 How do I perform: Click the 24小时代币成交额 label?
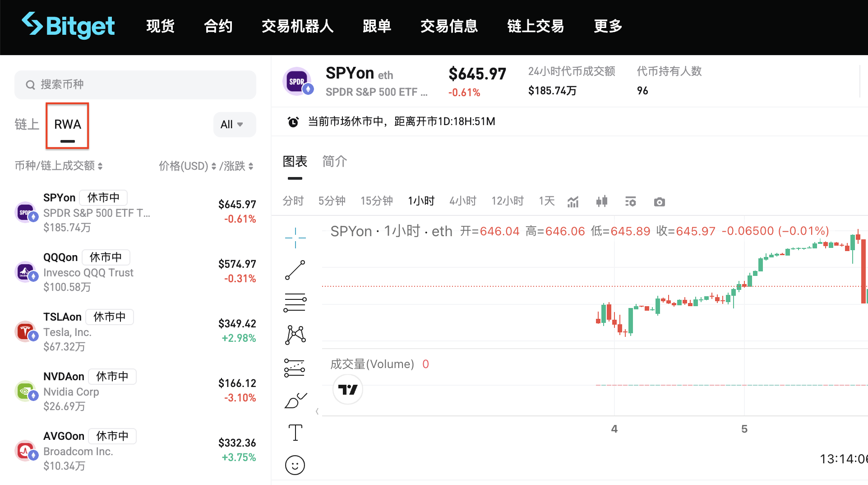click(x=572, y=71)
